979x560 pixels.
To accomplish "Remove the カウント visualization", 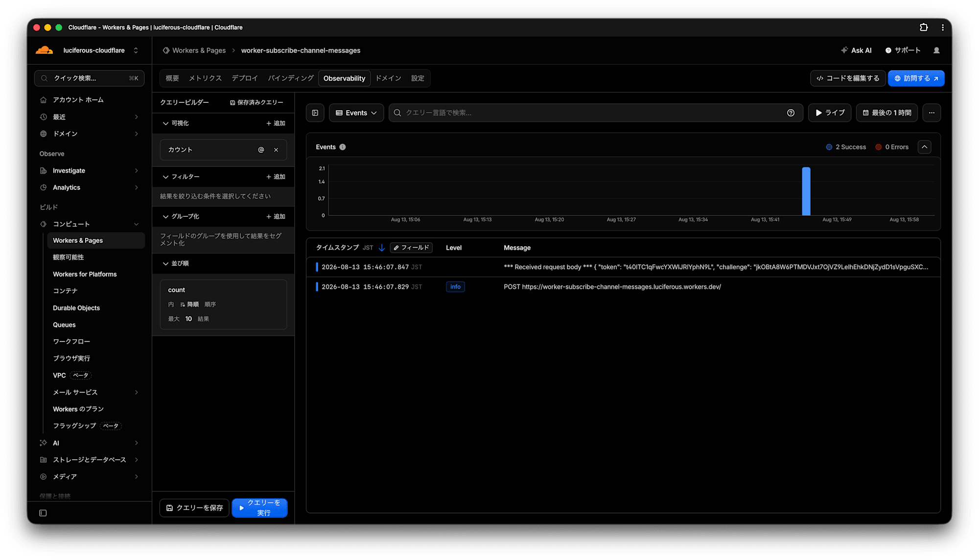I will click(x=276, y=150).
